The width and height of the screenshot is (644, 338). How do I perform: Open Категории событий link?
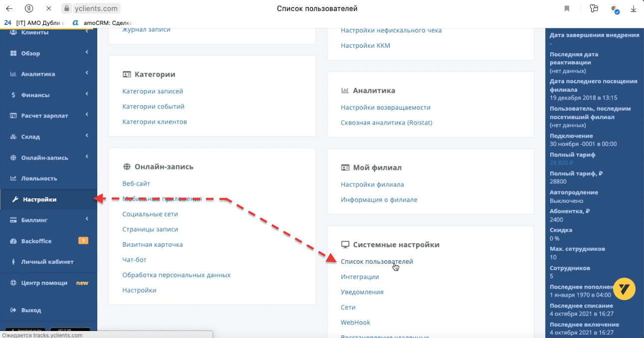tap(153, 107)
